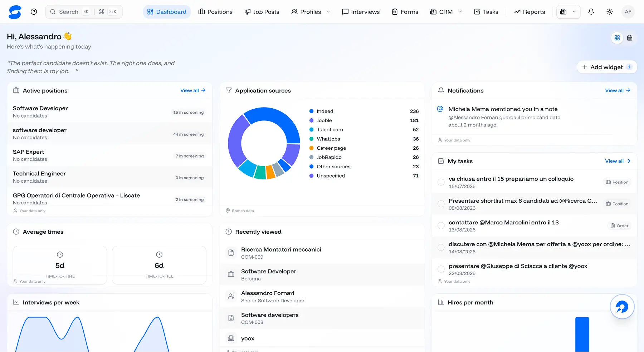Click Add widget button

(607, 67)
